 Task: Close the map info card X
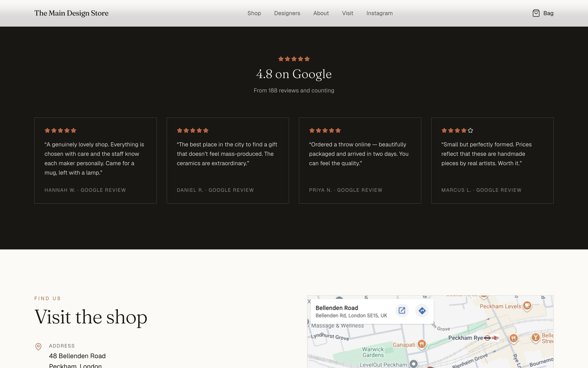point(309,301)
